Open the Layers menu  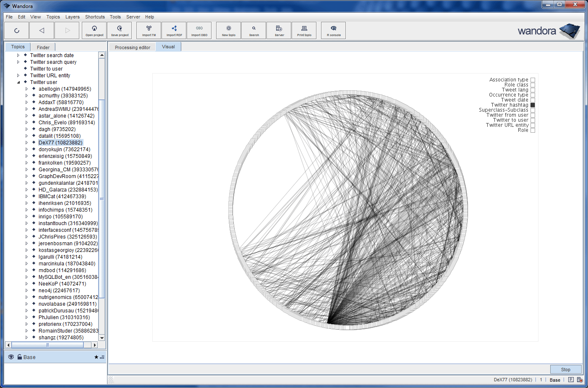point(72,17)
